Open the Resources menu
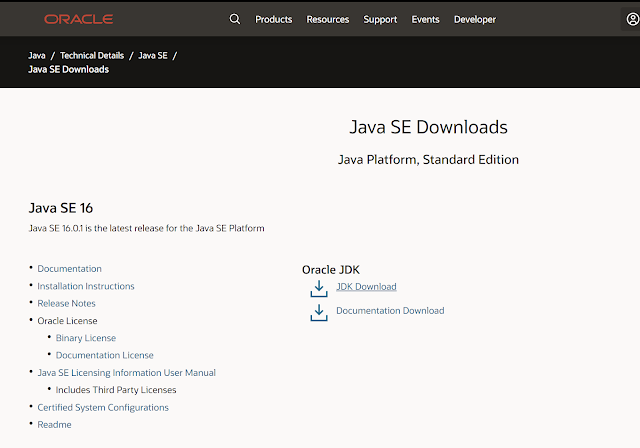 [x=328, y=19]
